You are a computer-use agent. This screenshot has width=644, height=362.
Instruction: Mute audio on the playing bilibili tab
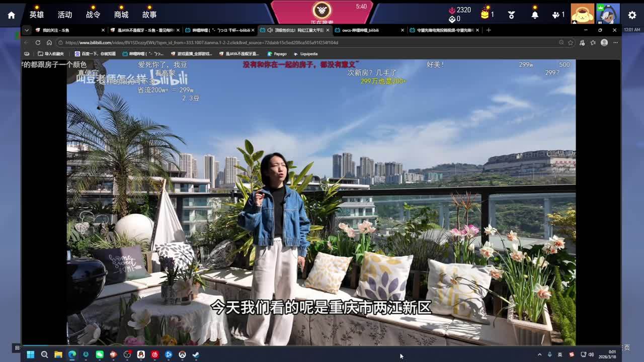[270, 30]
